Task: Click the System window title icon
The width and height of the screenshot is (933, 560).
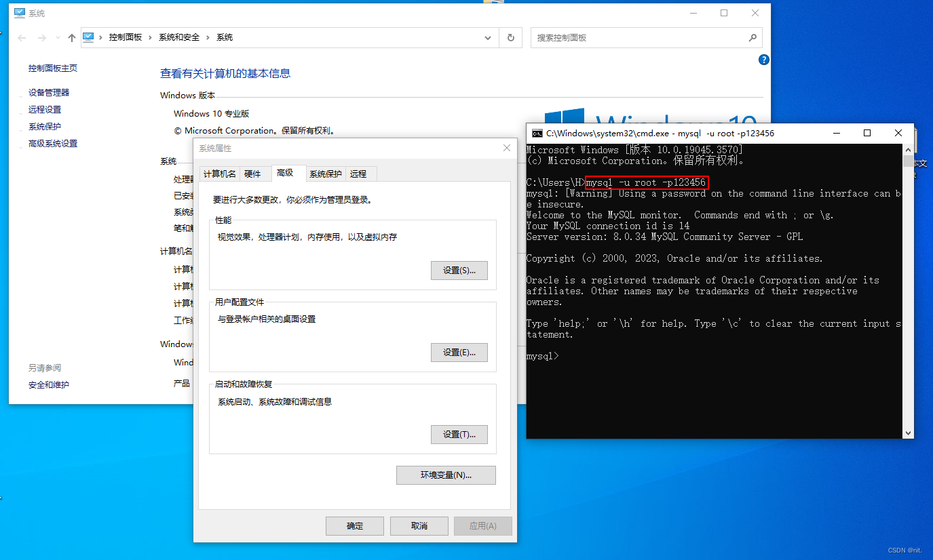Action: click(x=19, y=13)
